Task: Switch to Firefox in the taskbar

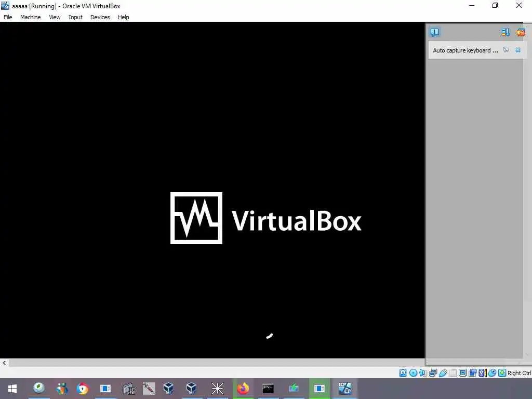Action: point(243,389)
